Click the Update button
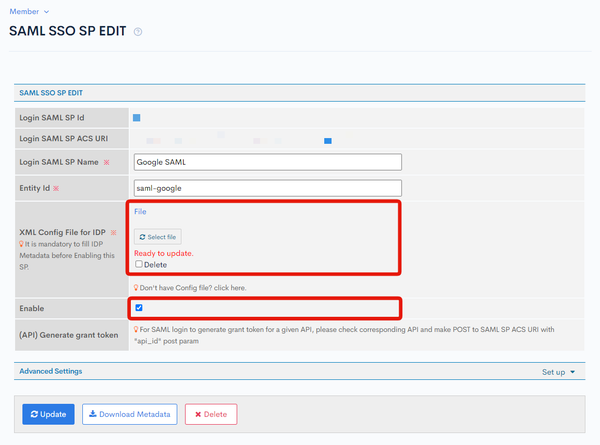 (x=48, y=414)
